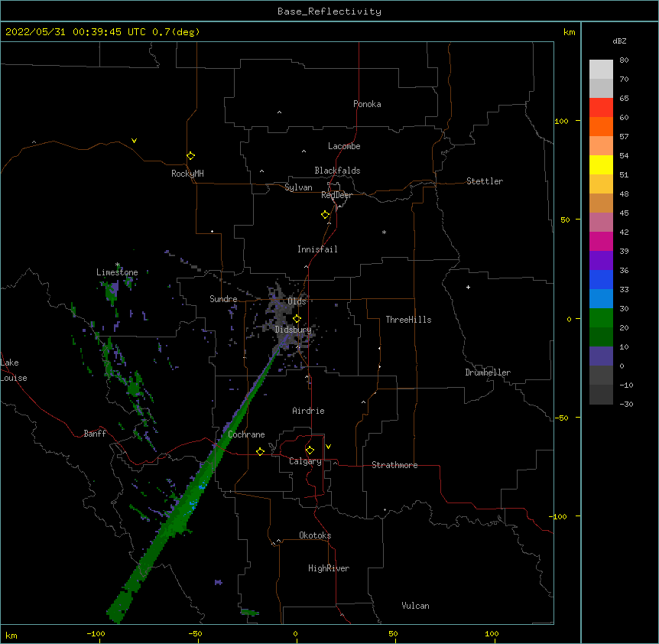Select the Ponoka city label
659x644 pixels.
367,104
